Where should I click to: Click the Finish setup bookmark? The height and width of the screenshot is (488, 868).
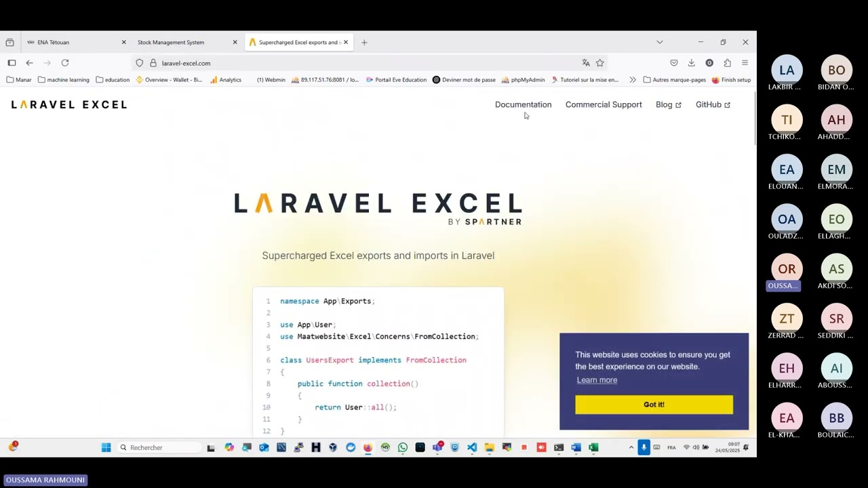point(731,80)
